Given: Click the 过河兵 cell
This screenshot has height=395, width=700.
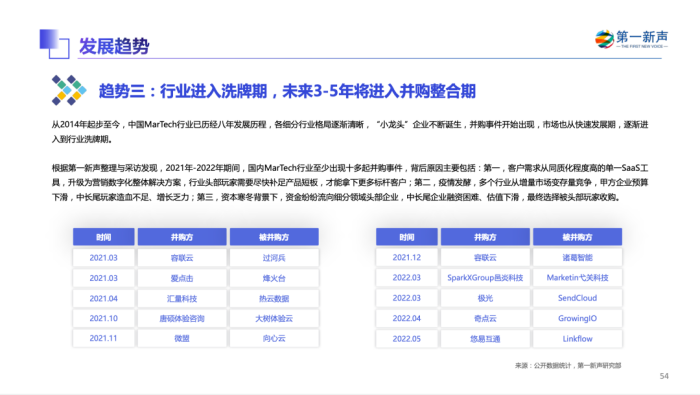Looking at the screenshot, I should [x=274, y=258].
